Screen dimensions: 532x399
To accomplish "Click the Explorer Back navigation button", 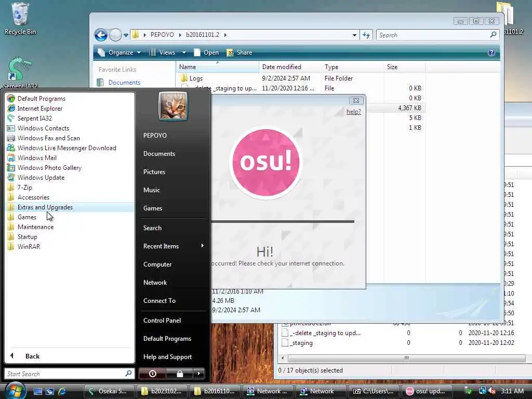I will [101, 35].
